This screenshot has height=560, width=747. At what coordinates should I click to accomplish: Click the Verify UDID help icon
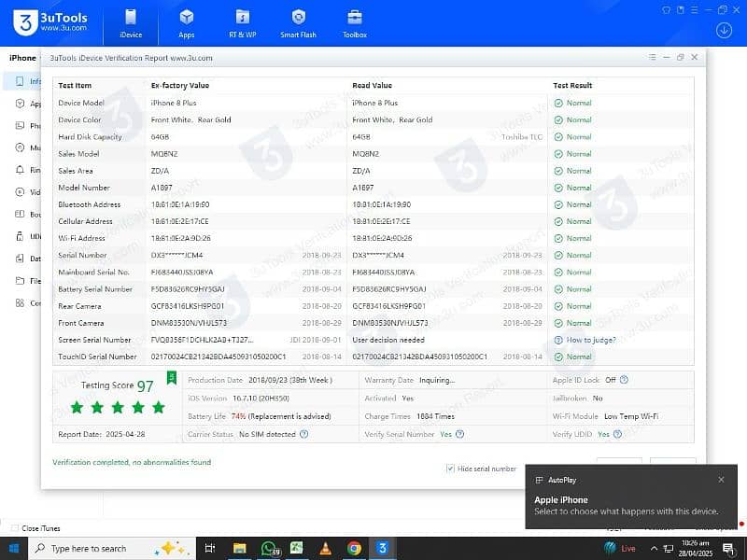pyautogui.click(x=617, y=434)
